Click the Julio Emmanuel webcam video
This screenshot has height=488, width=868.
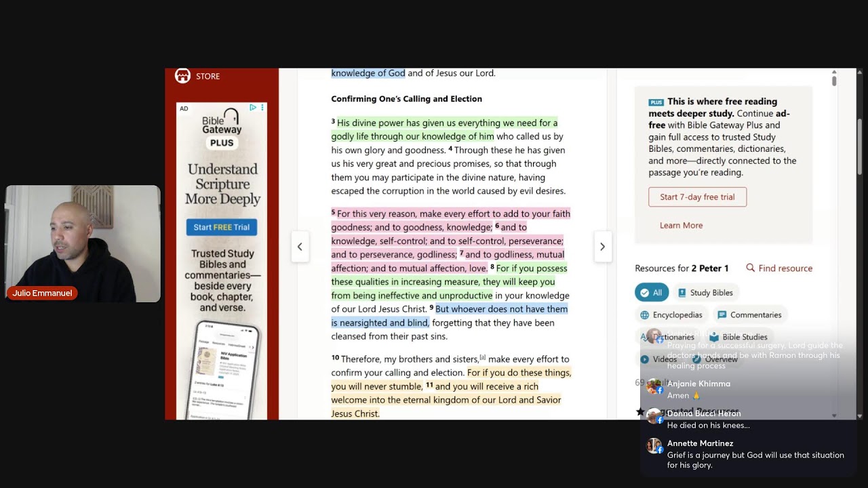[x=83, y=243]
